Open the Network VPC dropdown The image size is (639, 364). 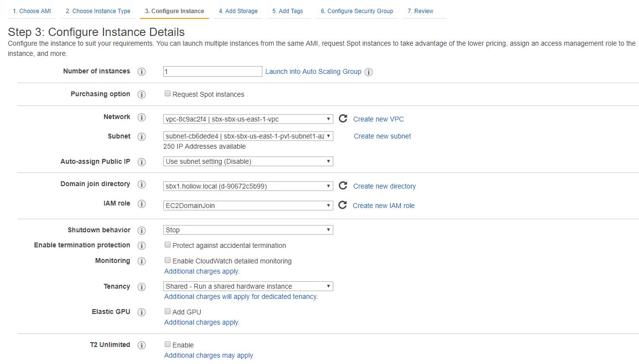point(248,119)
